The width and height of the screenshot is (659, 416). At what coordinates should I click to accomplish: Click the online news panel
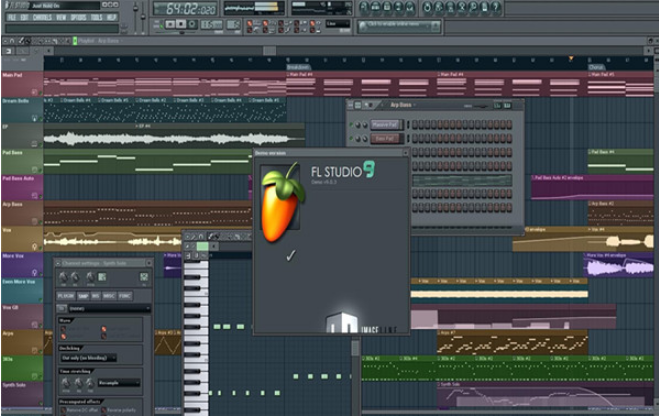point(399,26)
